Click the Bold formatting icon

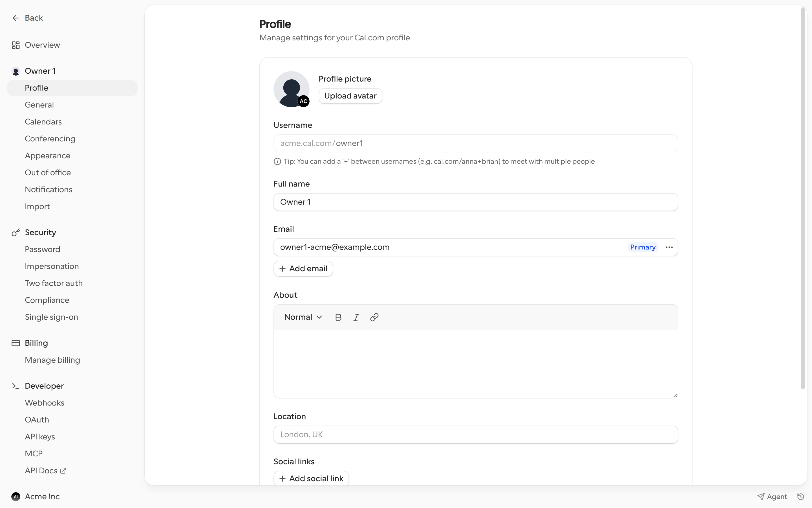(338, 317)
